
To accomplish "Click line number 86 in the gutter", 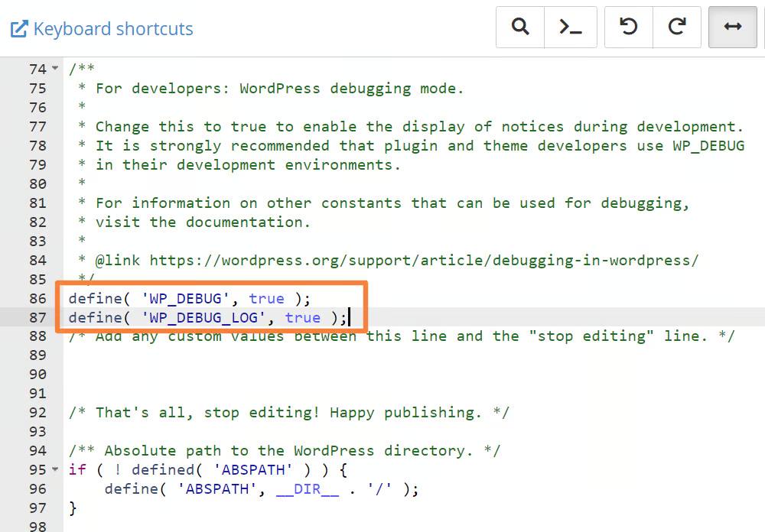I will point(37,298).
